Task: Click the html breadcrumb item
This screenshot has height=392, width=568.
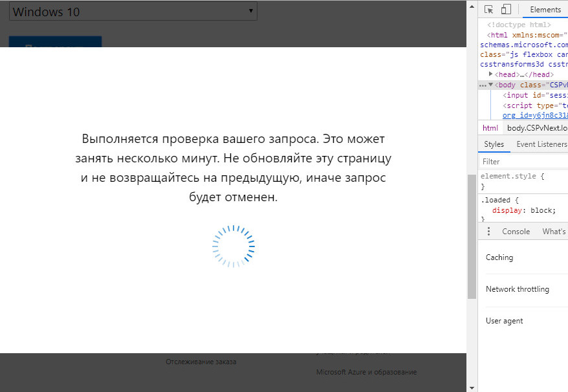Action: tap(490, 128)
